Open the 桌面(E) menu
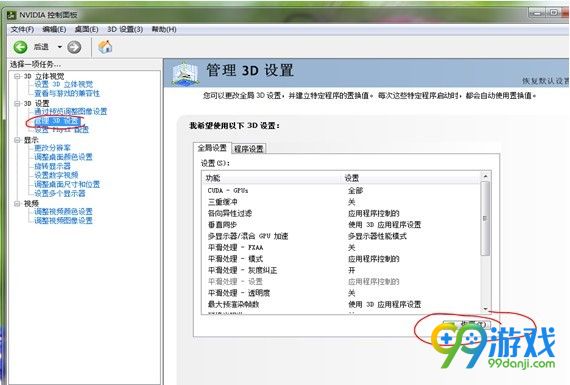The image size is (570, 385). point(87,29)
